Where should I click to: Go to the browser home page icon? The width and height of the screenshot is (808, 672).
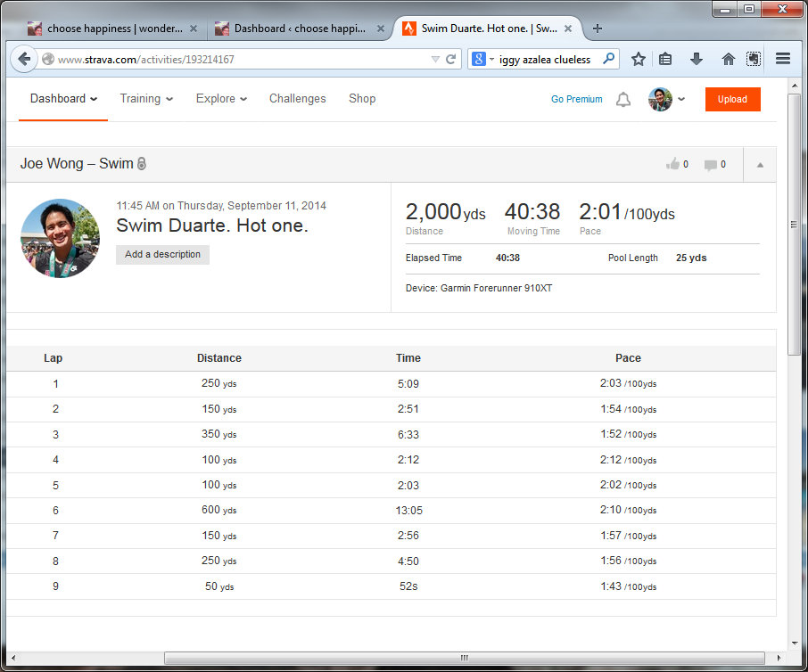pos(728,60)
